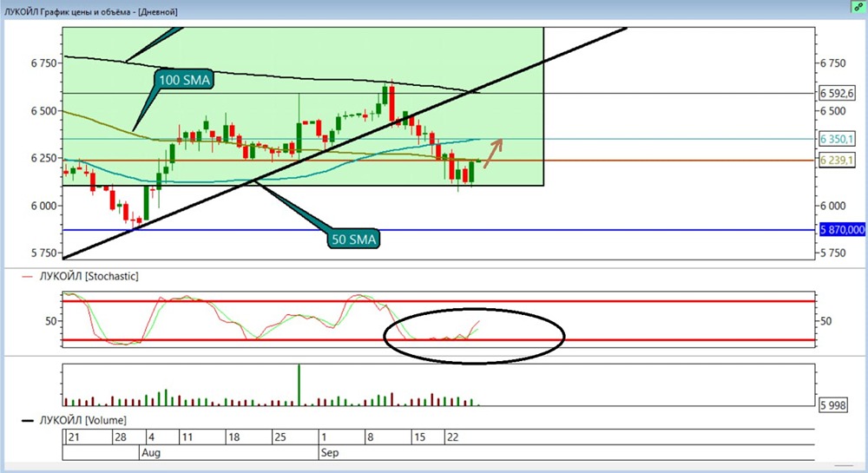
Task: Click date 4 on the time axis
Action: tap(152, 437)
